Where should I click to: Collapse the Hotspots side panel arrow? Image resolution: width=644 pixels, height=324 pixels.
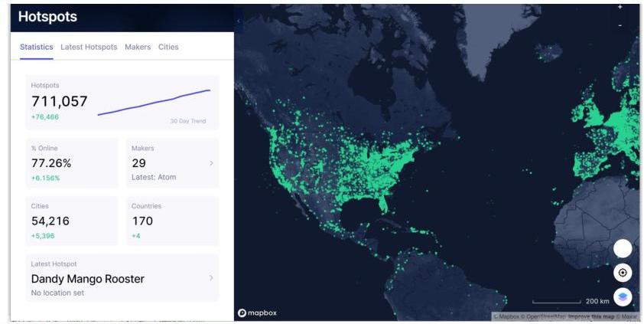click(x=238, y=21)
